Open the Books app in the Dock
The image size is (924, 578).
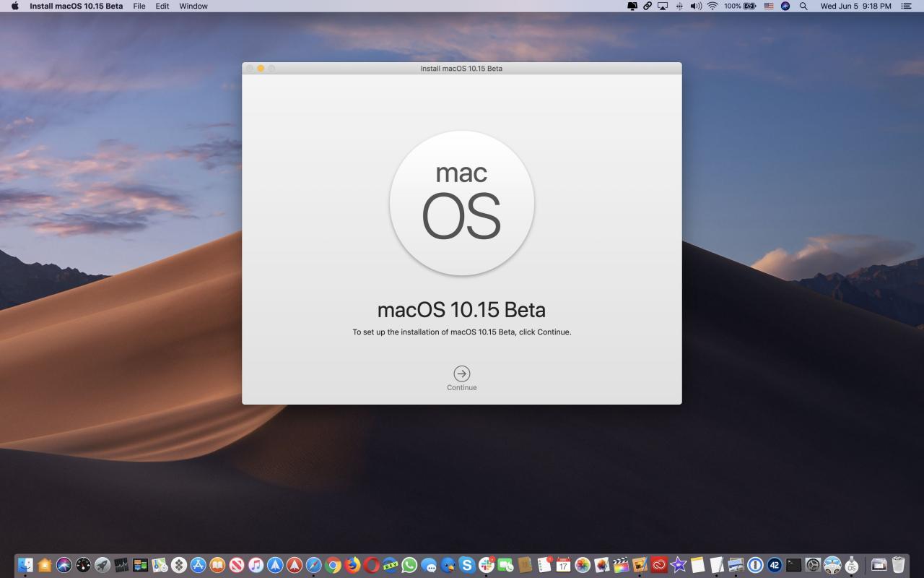pos(217,565)
